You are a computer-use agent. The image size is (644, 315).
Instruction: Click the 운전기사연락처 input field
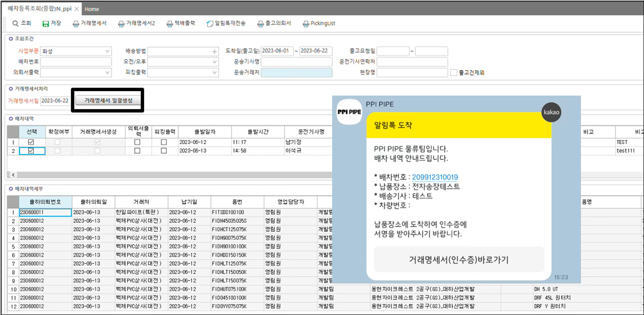(x=413, y=62)
